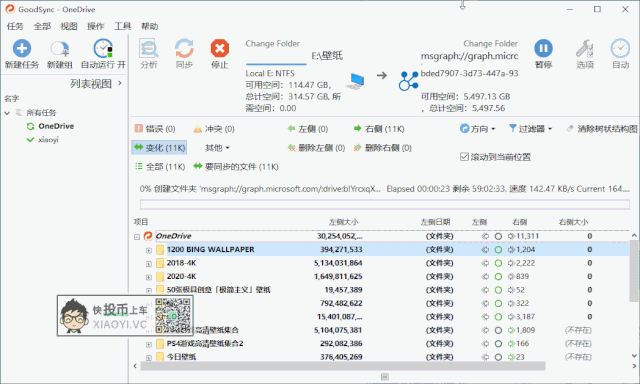This screenshot has height=384, width=640.
Task: Click right Change Folder link
Action: click(490, 44)
